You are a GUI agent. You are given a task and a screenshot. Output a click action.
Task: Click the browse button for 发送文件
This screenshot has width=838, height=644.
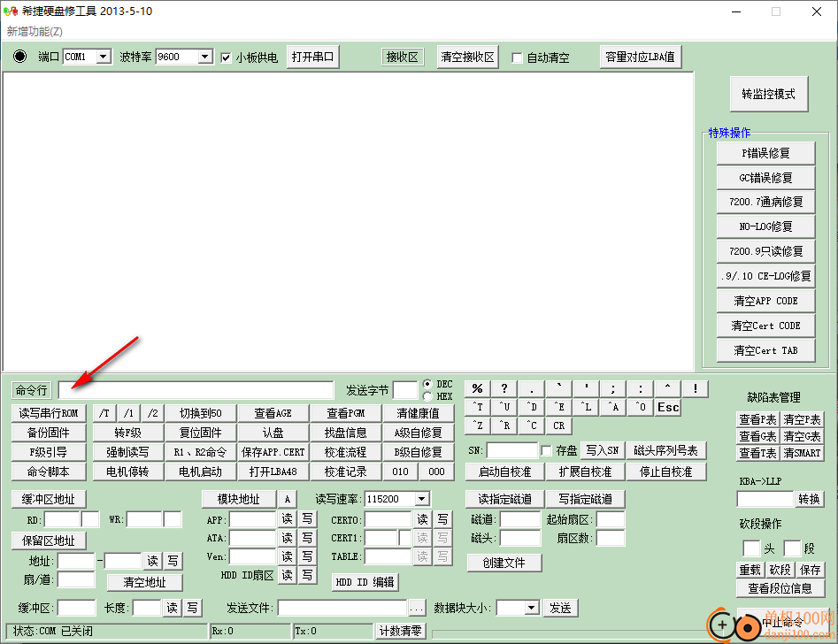[417, 609]
